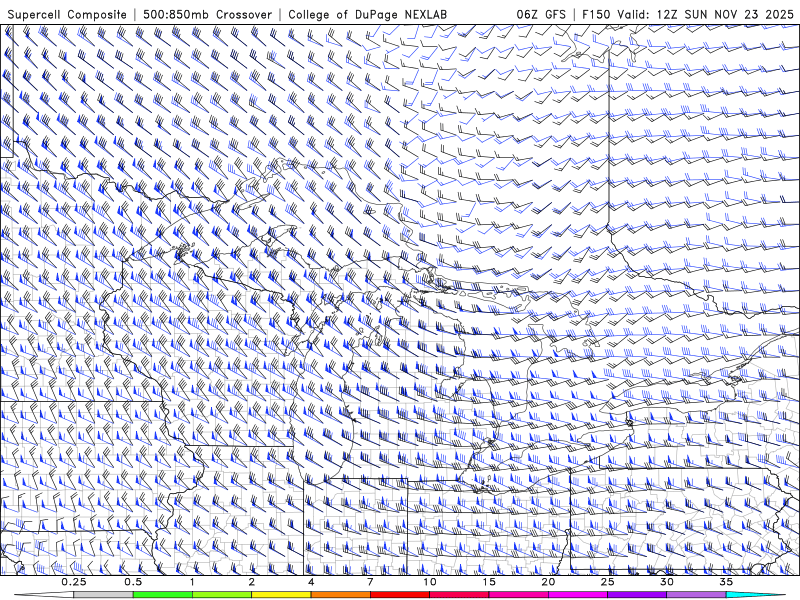Click the '2' legend value label
Image resolution: width=800 pixels, height=600 pixels.
(252, 582)
